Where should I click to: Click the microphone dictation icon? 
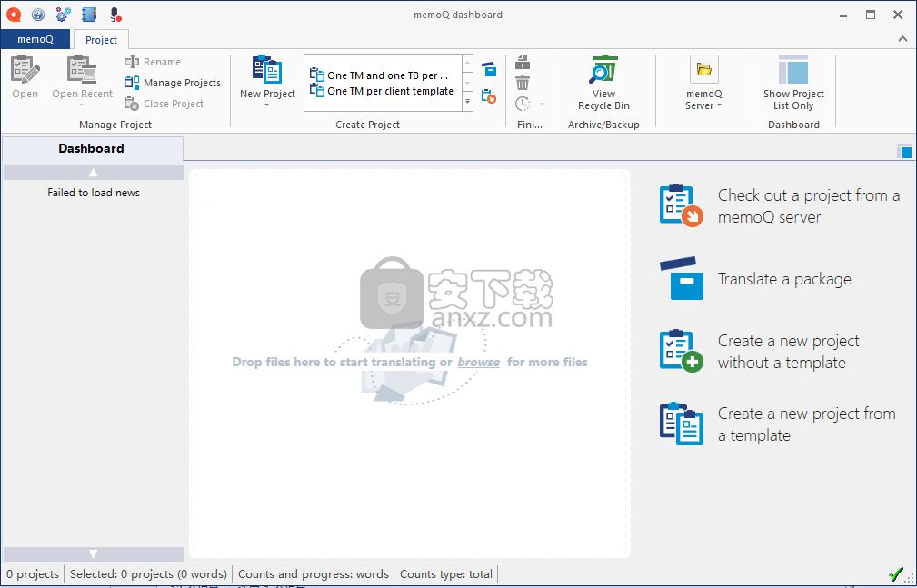pyautogui.click(x=115, y=14)
